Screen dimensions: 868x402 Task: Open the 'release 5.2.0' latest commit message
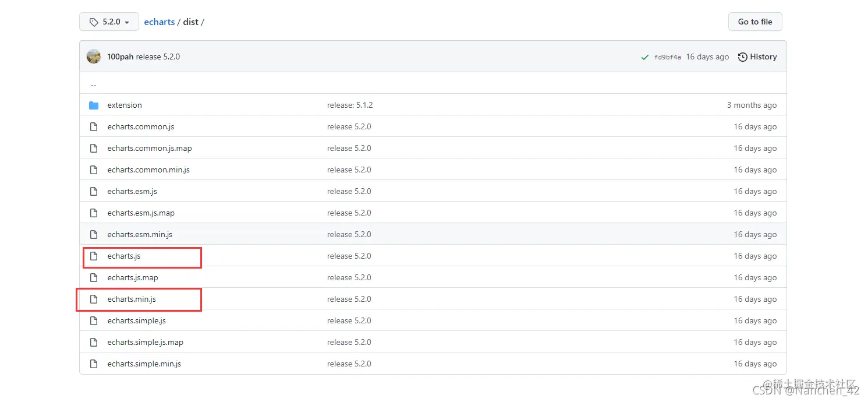158,57
